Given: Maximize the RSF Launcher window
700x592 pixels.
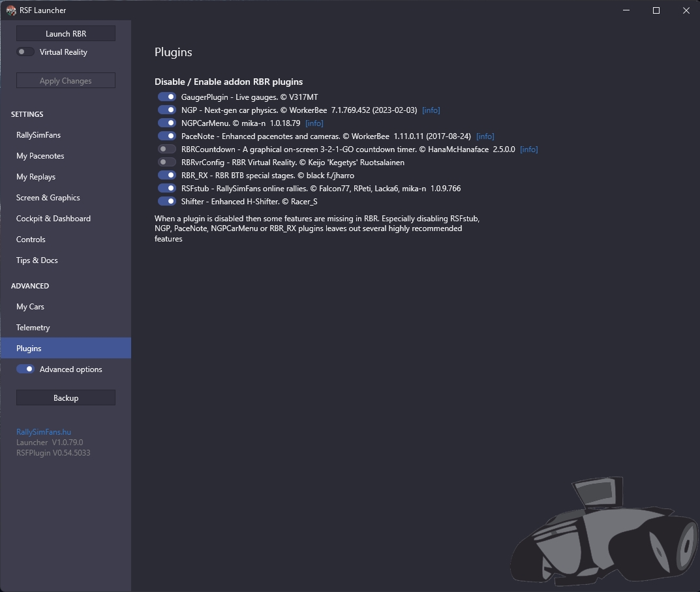Looking at the screenshot, I should pos(656,10).
